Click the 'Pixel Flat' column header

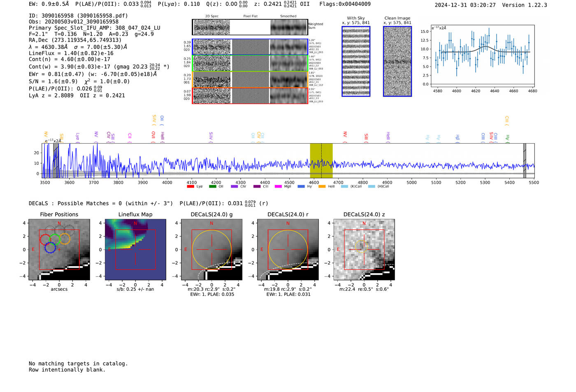click(x=250, y=16)
